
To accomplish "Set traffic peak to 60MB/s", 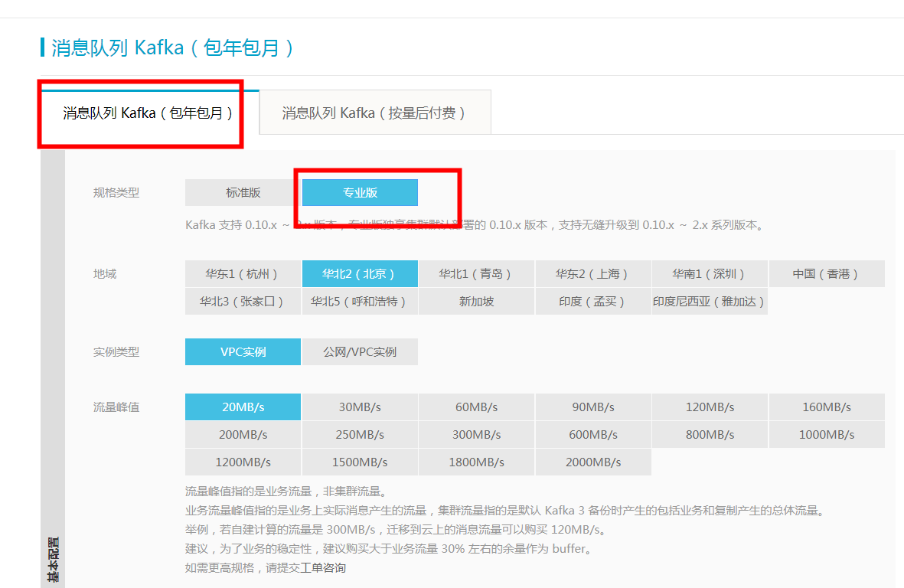I will tap(476, 407).
